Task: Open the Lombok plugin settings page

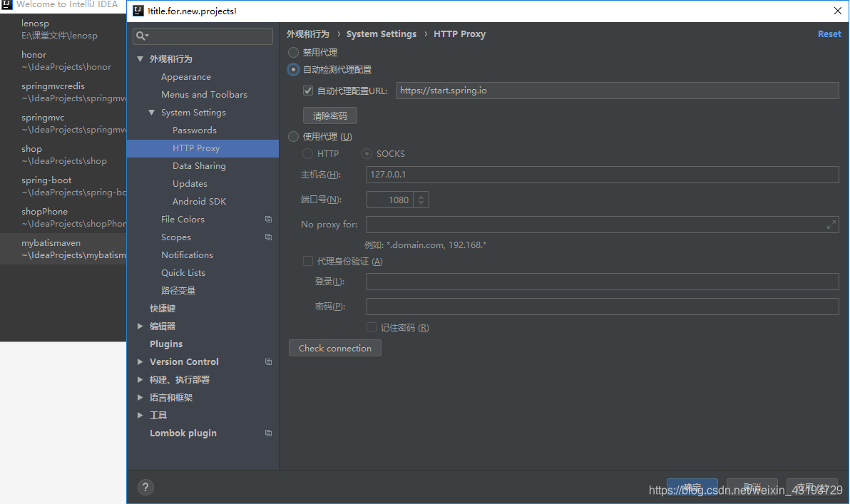Action: (183, 433)
